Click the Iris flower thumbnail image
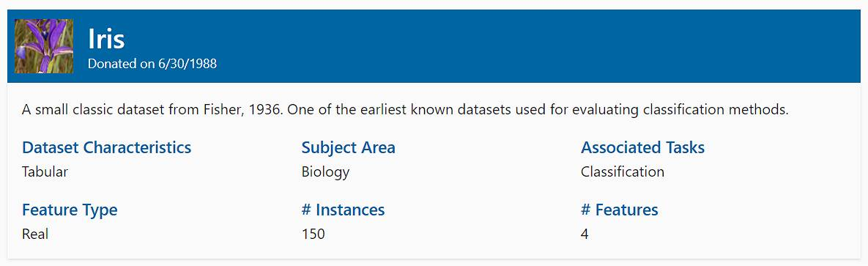The width and height of the screenshot is (868, 266). [x=44, y=46]
